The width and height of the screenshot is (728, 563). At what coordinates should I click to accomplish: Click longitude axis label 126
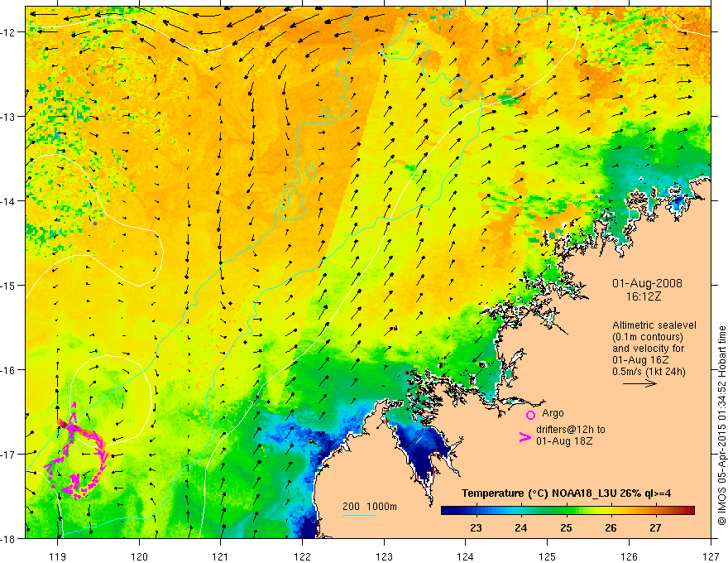[x=629, y=556]
